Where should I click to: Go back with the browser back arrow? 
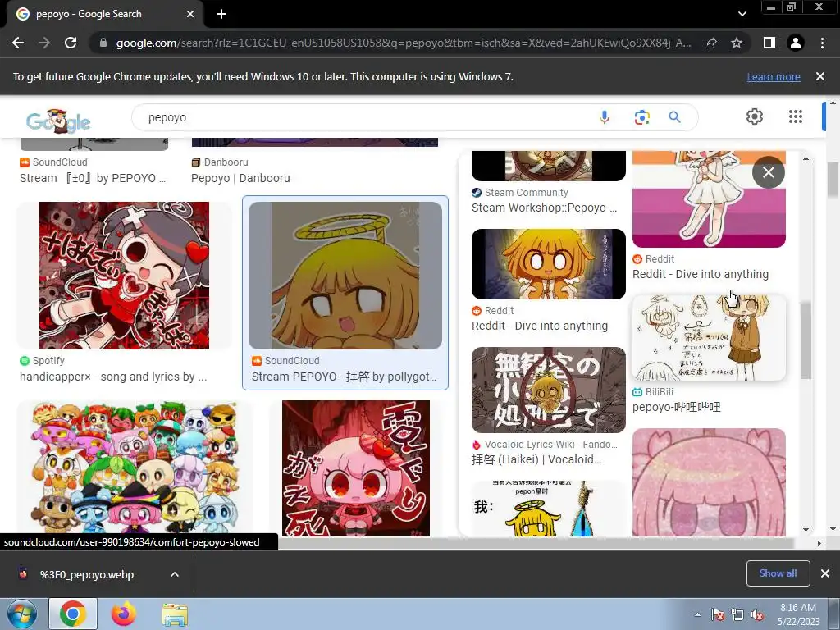coord(18,43)
